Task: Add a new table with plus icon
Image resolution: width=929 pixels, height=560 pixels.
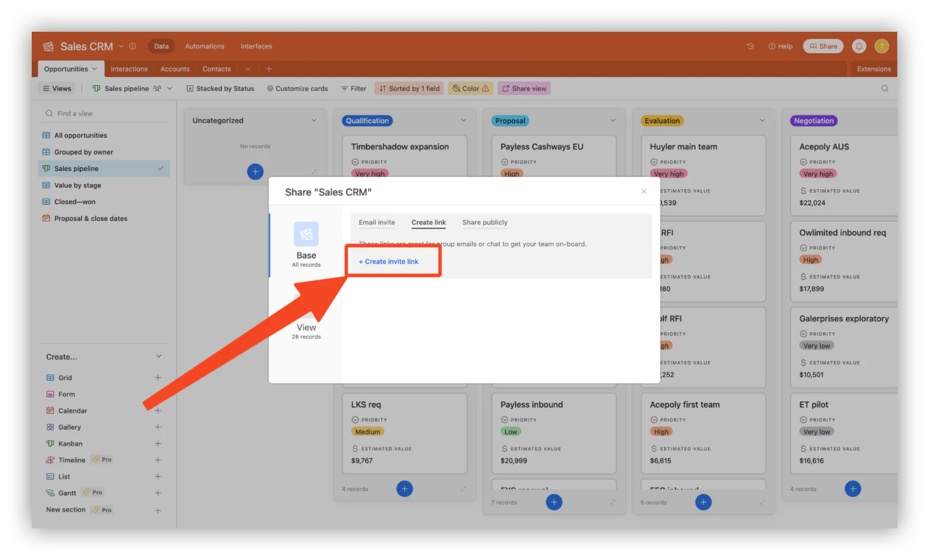Action: [269, 69]
